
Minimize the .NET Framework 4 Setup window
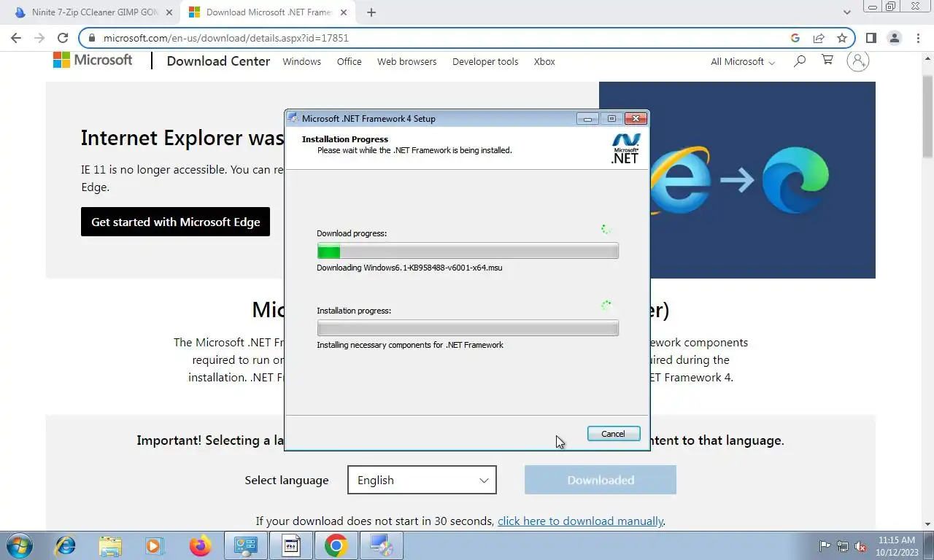[x=587, y=119]
